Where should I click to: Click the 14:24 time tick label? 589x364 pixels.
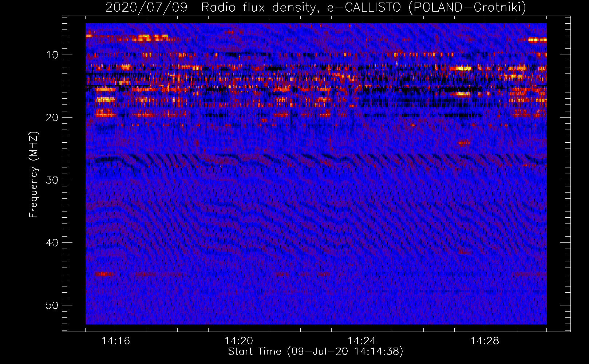click(362, 341)
